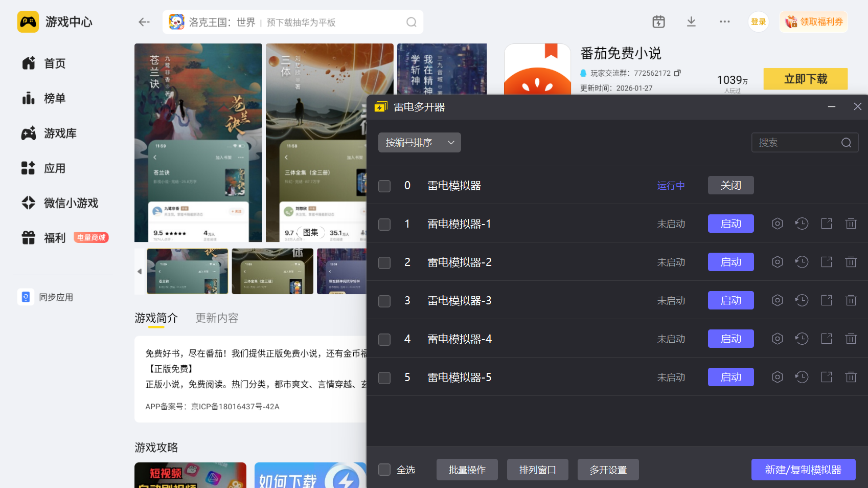Delete the 雷电模拟器-3 instance
This screenshot has width=868, height=488.
click(851, 300)
